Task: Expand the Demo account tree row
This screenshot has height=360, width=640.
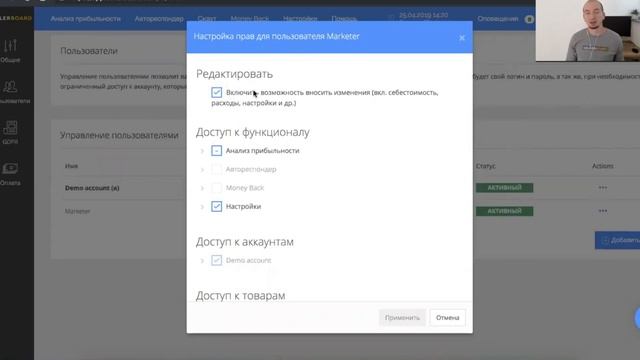Action: click(202, 260)
